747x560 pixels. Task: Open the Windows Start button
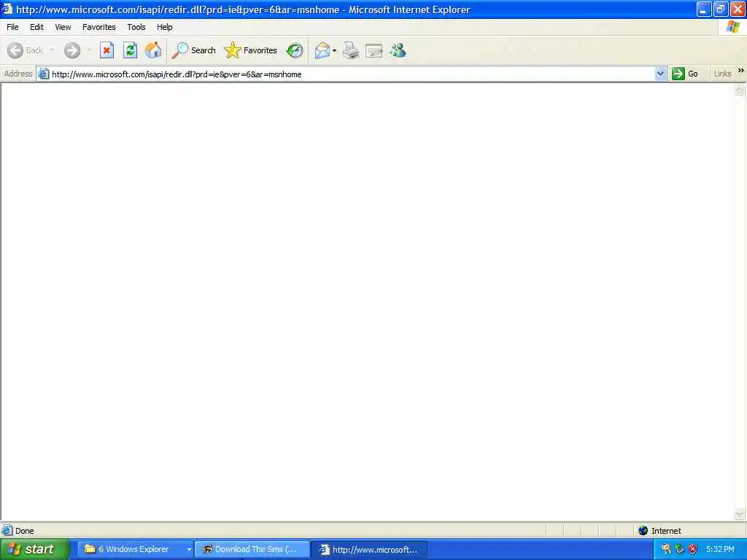[35, 550]
